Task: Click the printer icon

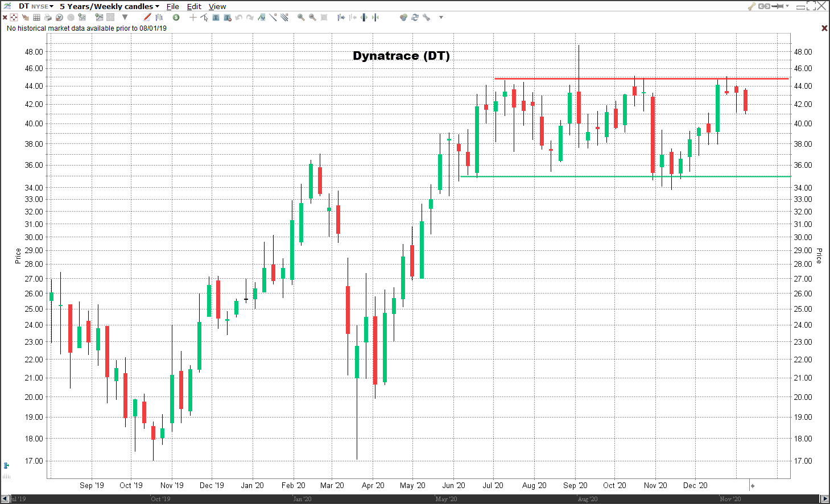Action: point(48,18)
